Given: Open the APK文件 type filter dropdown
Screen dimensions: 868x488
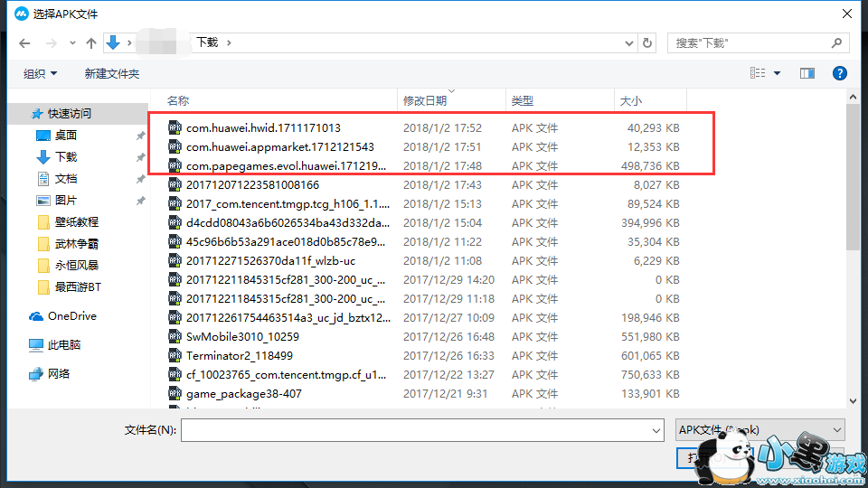Looking at the screenshot, I should [760, 429].
